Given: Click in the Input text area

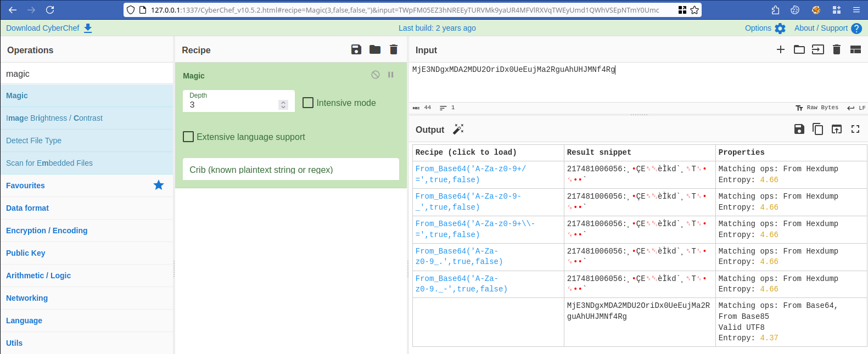Looking at the screenshot, I should coord(638,82).
